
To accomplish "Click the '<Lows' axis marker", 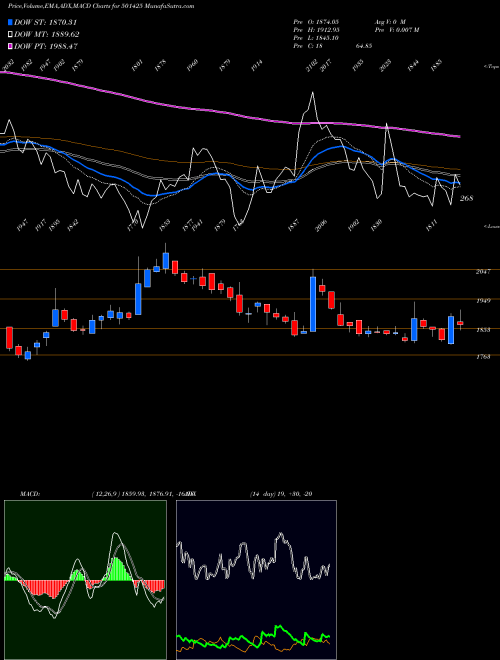I will click(492, 226).
